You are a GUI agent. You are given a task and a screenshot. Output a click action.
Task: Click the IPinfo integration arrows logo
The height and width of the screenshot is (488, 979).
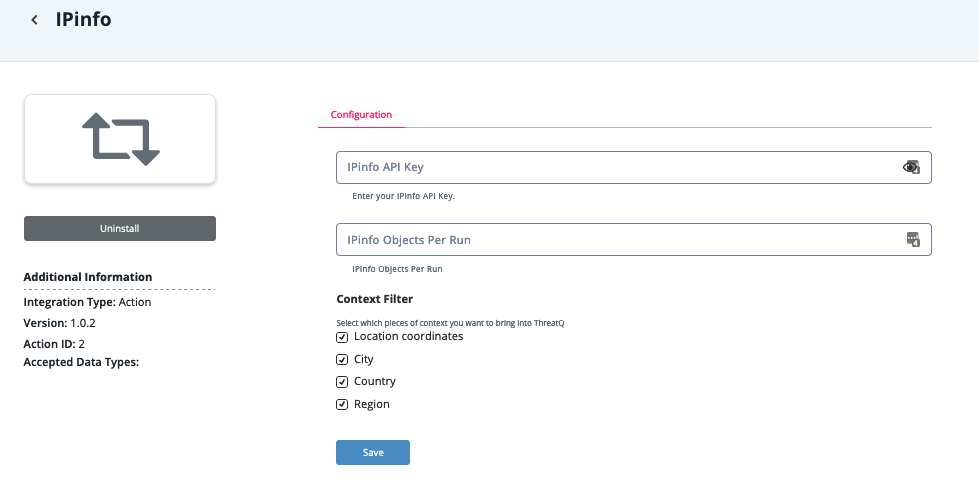[121, 139]
